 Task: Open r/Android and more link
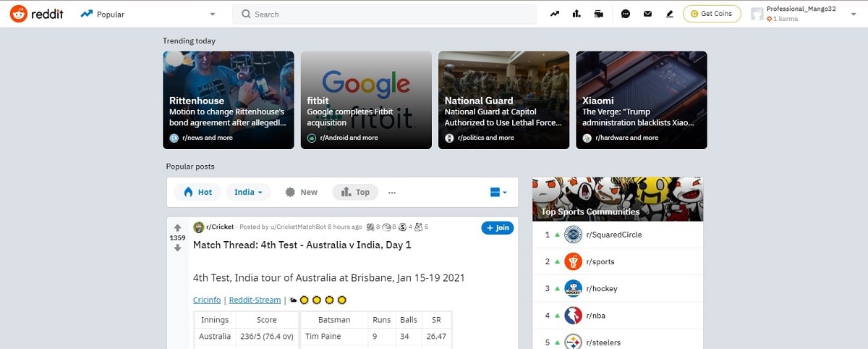click(x=349, y=138)
